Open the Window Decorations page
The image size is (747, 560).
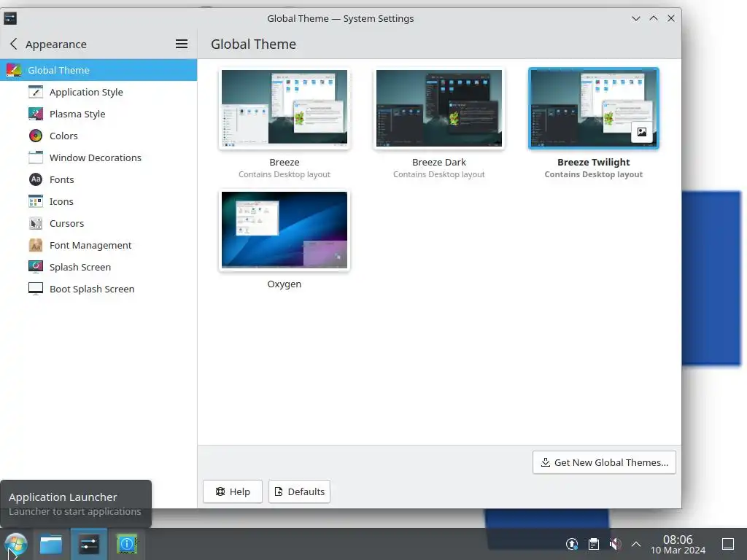pos(98,157)
